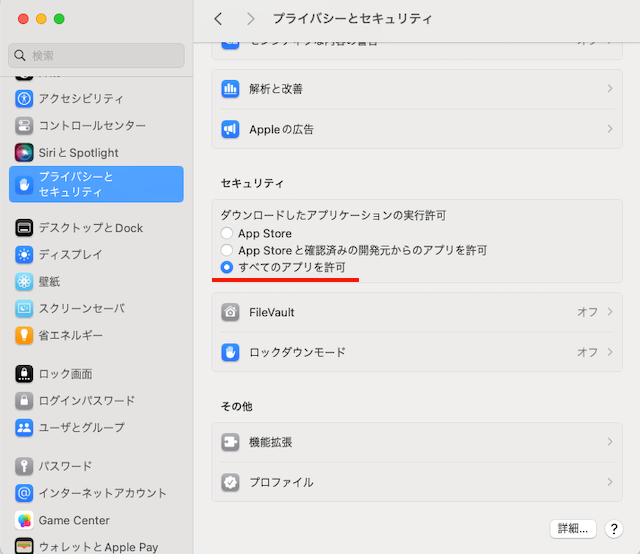
Task: Select ディスプレイ in the sidebar
Action: (96, 255)
